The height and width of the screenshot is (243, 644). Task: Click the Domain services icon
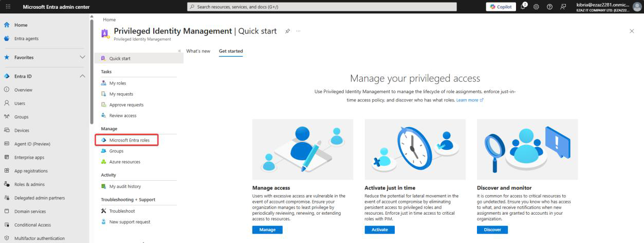click(x=7, y=211)
